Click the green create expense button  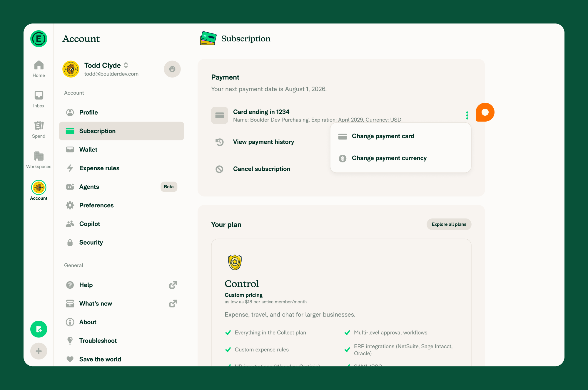(39, 329)
